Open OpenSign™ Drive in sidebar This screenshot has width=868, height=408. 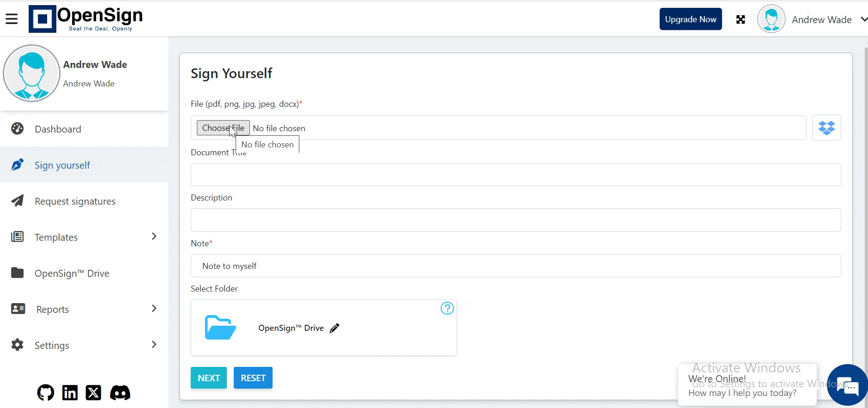pos(72,273)
